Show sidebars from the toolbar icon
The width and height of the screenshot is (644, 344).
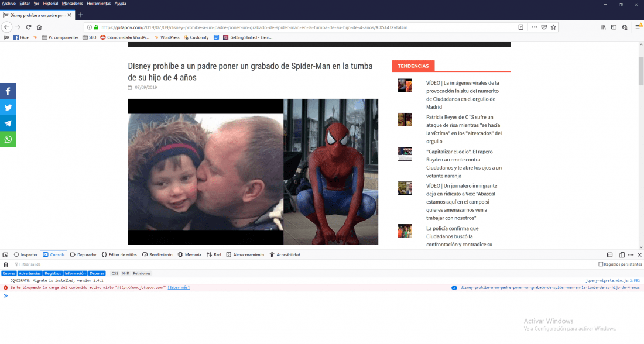[x=614, y=27]
